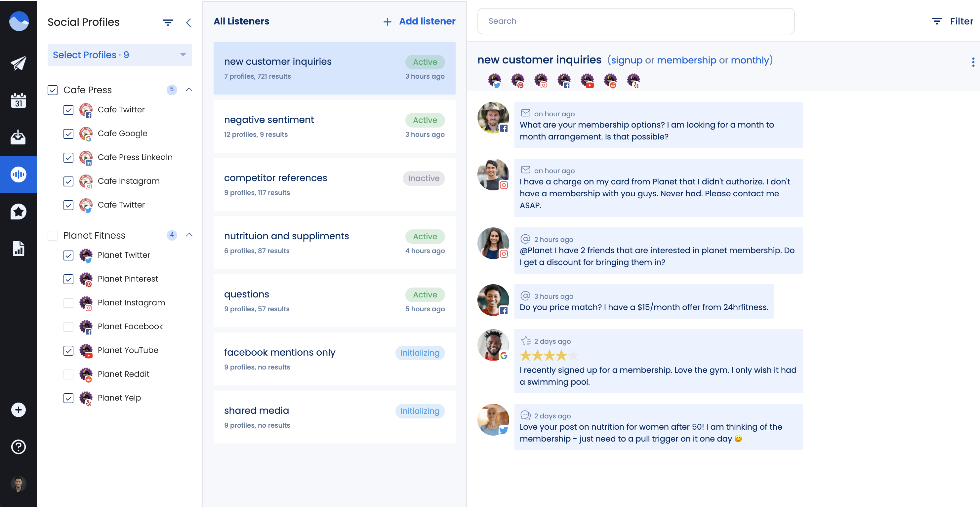Open the Help question-mark icon
980x507 pixels.
coord(18,447)
